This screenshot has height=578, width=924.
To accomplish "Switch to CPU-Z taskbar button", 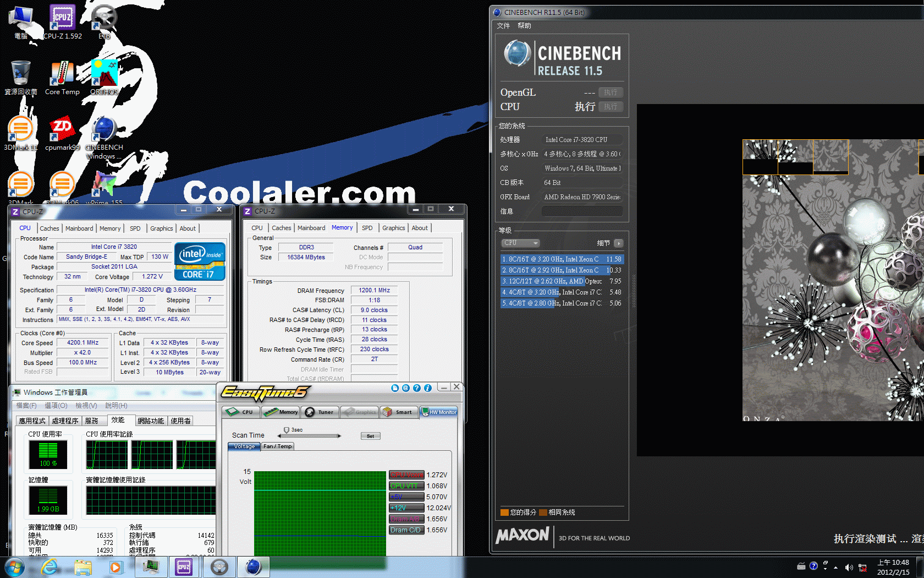I will coord(184,567).
